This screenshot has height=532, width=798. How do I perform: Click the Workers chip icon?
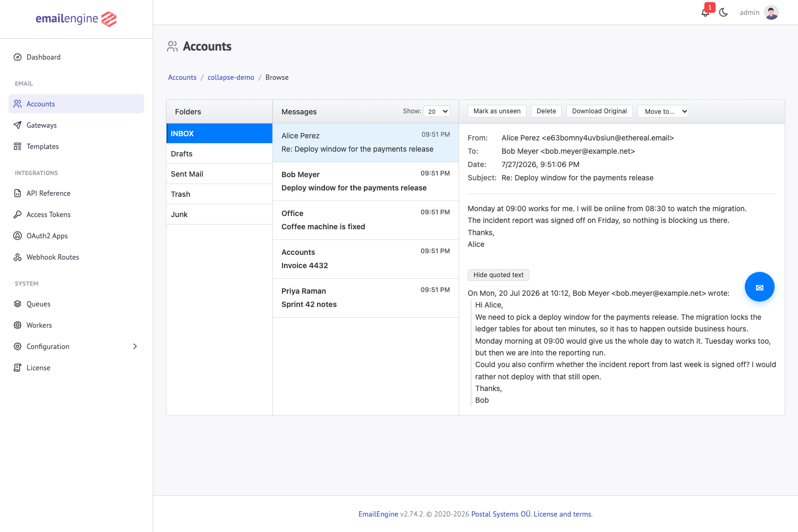tap(18, 325)
